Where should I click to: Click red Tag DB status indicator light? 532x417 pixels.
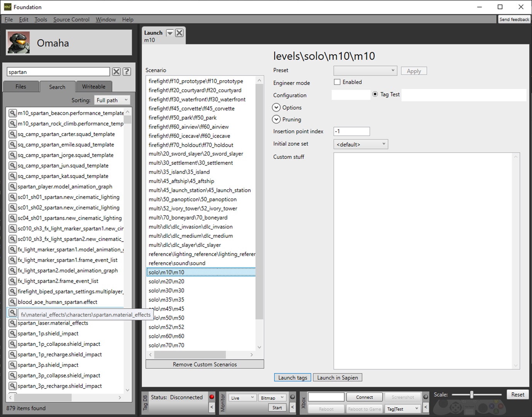[212, 397]
